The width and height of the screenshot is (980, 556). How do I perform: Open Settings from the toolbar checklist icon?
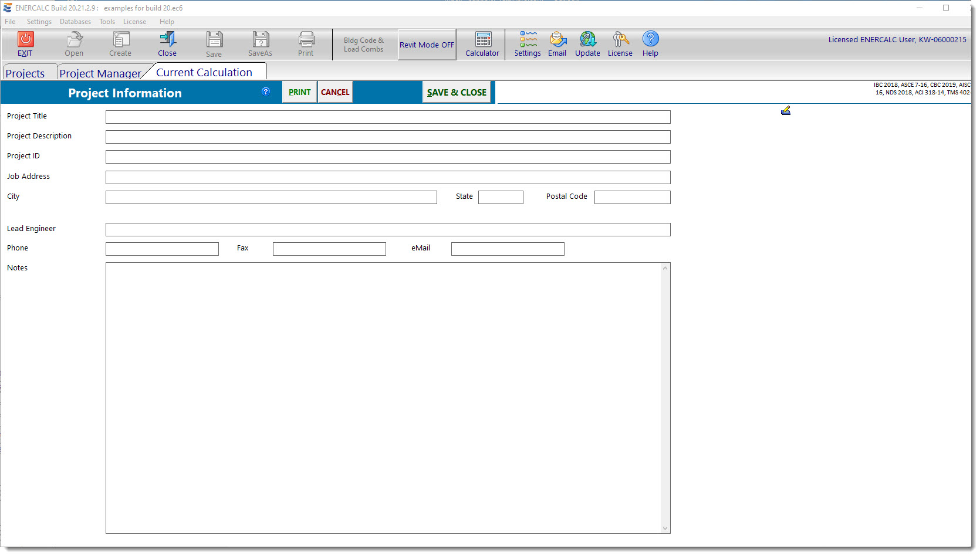[528, 39]
